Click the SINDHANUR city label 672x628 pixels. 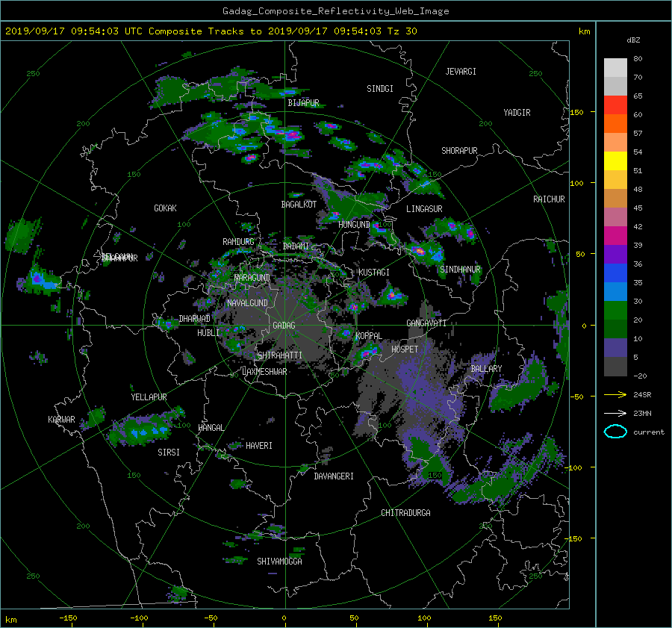(x=460, y=270)
